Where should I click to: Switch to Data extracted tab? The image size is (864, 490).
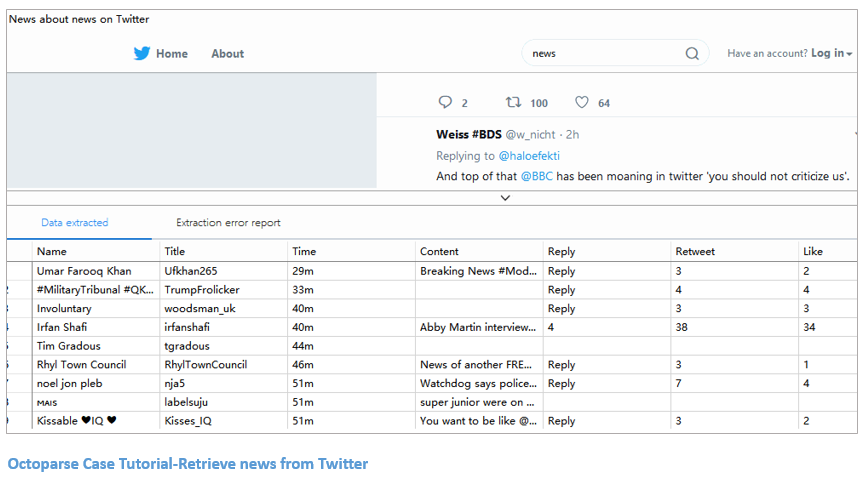[75, 223]
